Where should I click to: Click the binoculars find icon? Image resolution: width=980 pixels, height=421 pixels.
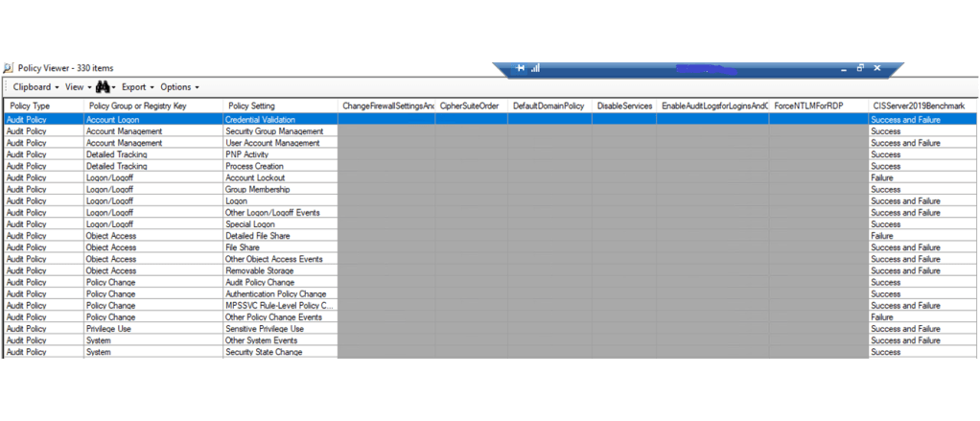click(x=104, y=86)
